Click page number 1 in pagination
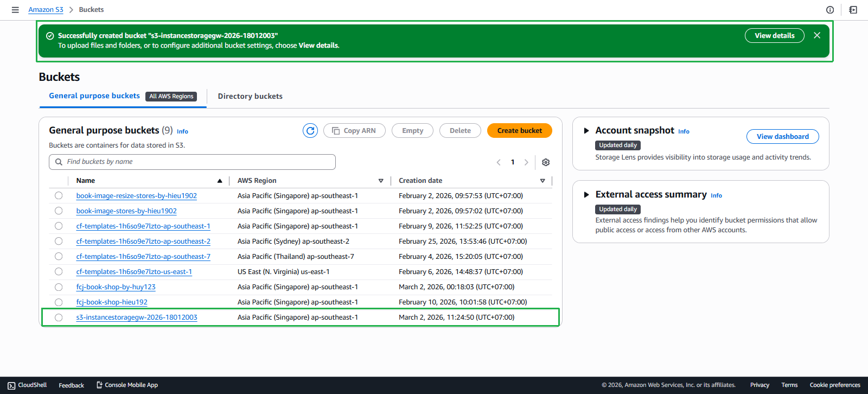 pyautogui.click(x=513, y=162)
